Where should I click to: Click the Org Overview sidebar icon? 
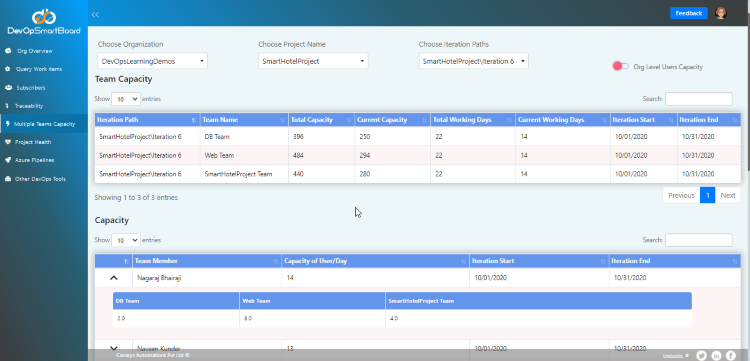coord(8,51)
